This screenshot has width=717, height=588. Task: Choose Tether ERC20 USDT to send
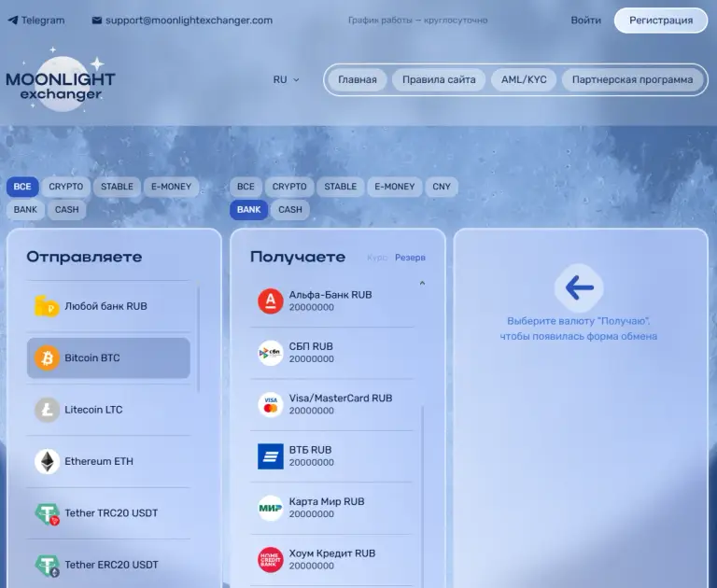108,565
